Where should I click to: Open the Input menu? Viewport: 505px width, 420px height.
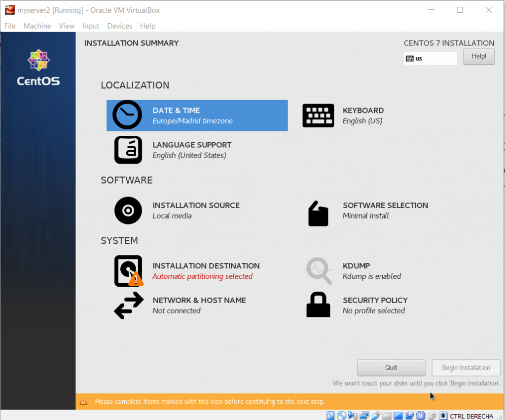click(91, 26)
